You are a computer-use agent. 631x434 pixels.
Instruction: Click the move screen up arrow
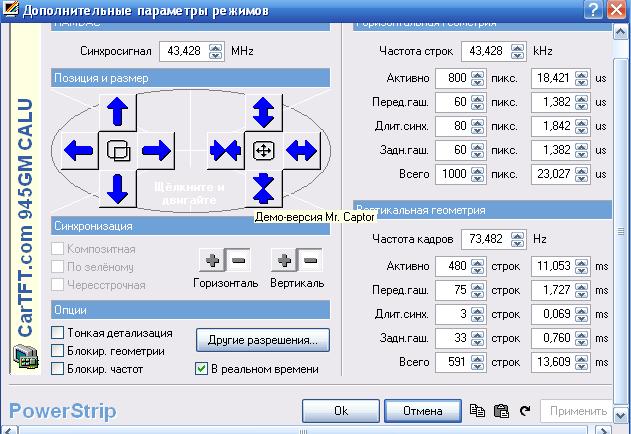[x=118, y=112]
